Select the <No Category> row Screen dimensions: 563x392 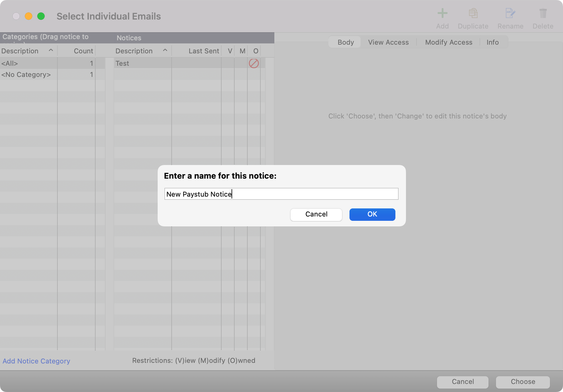26,75
